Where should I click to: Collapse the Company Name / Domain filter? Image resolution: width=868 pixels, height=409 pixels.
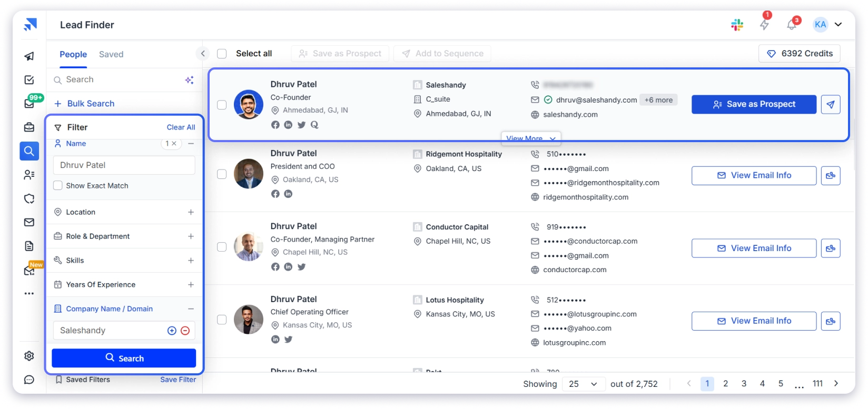click(x=191, y=309)
